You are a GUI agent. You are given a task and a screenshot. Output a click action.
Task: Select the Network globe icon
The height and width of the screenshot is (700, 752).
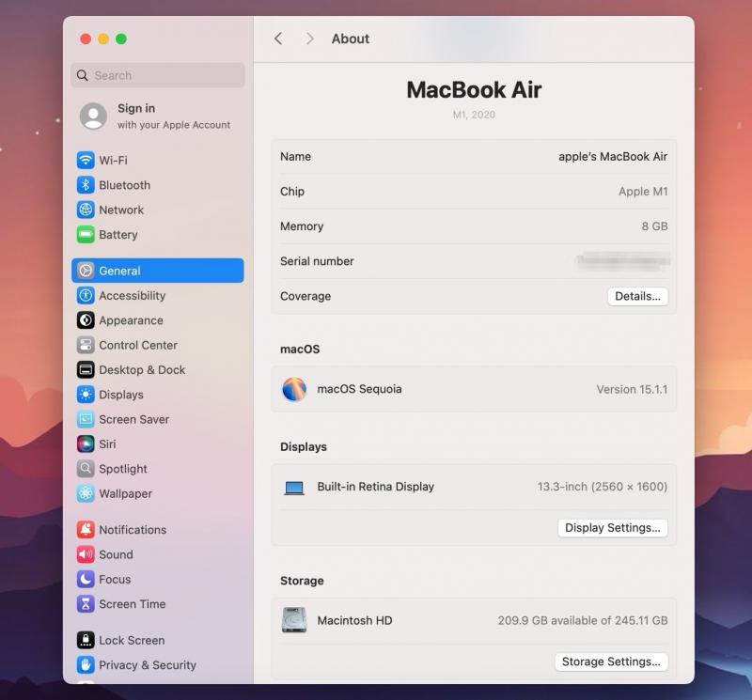86,210
